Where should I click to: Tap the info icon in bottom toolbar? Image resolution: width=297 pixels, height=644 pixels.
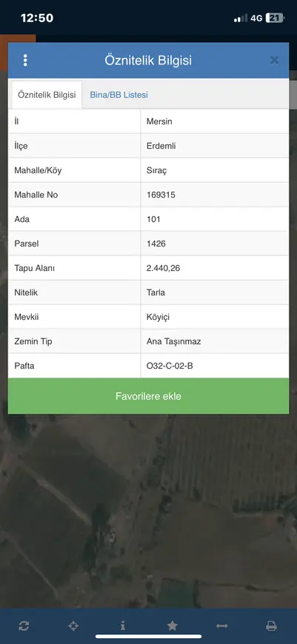click(123, 626)
